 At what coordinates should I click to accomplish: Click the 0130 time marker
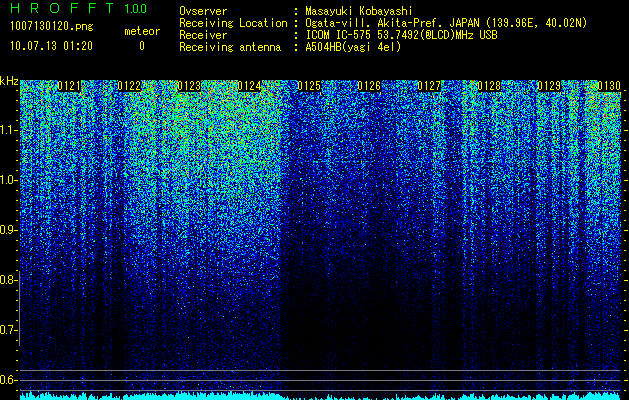[x=609, y=86]
